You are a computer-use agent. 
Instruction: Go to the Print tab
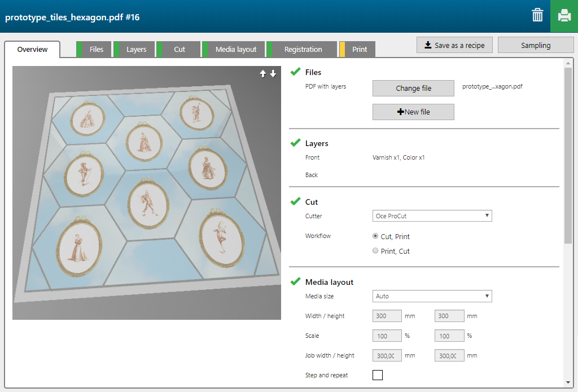[x=359, y=50]
